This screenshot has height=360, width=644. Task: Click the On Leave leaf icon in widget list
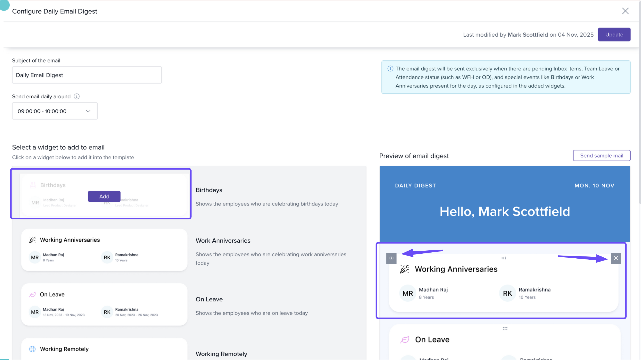33,295
